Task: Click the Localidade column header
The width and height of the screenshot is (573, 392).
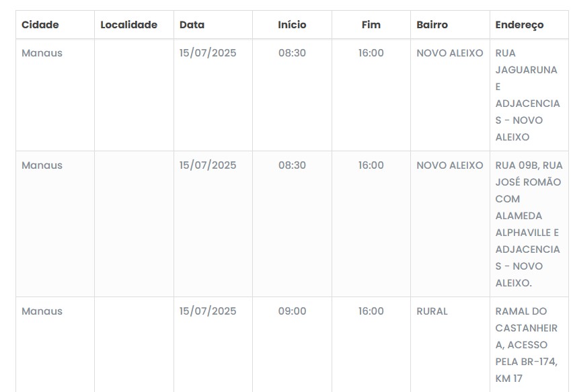Action: [x=128, y=25]
